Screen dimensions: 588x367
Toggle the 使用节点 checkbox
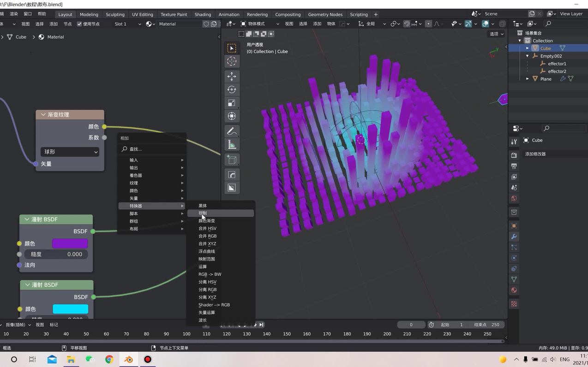(x=79, y=24)
